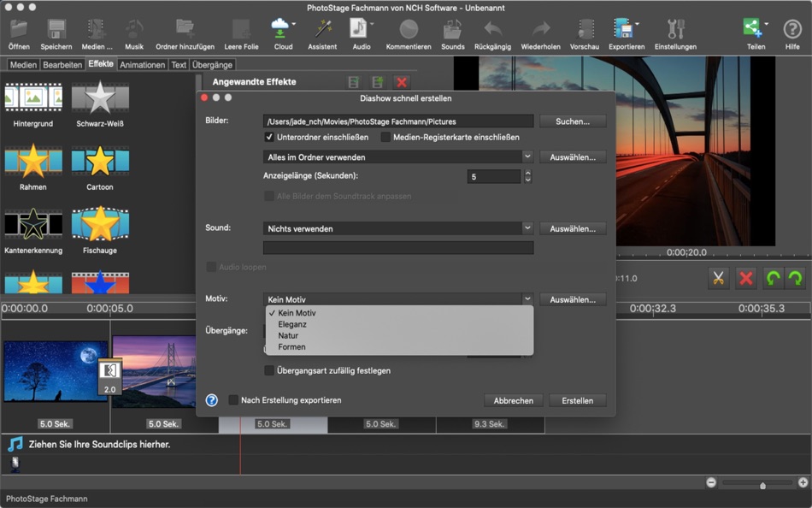Switch to the Bearbeiten tab
812x508 pixels.
[x=62, y=65]
